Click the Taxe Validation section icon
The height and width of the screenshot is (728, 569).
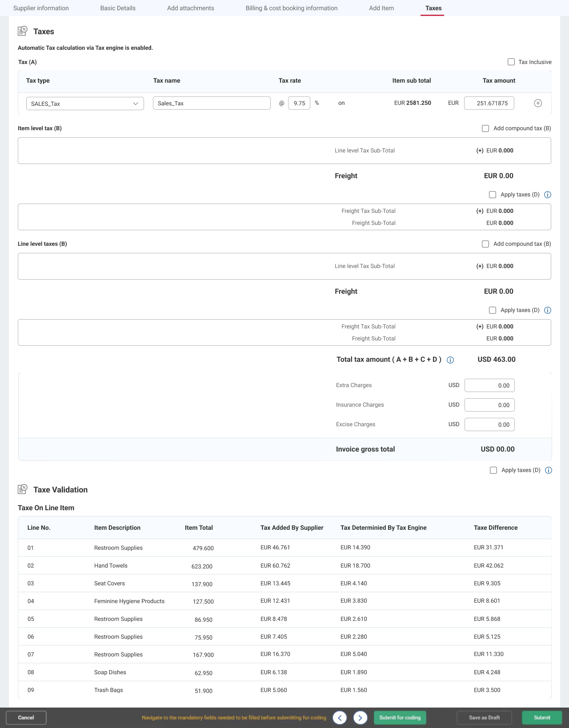point(22,489)
